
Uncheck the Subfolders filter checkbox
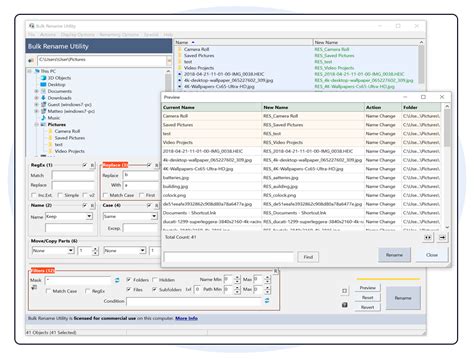[154, 289]
